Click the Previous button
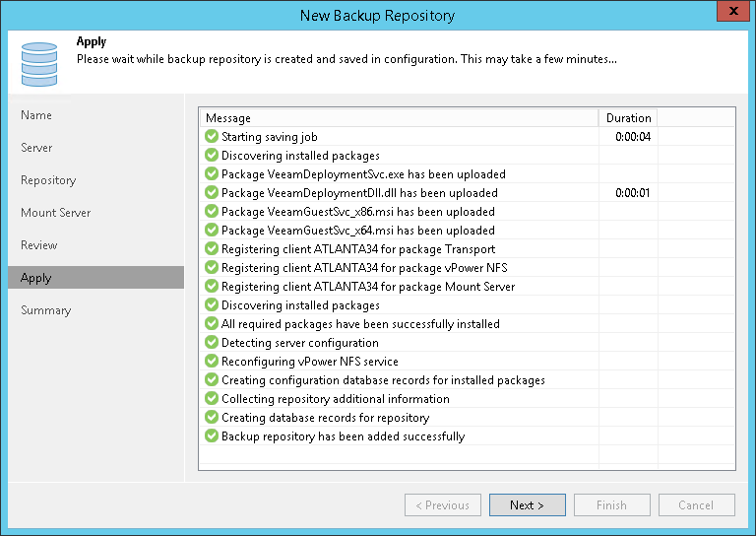Viewport: 756px width, 536px height. [x=443, y=504]
